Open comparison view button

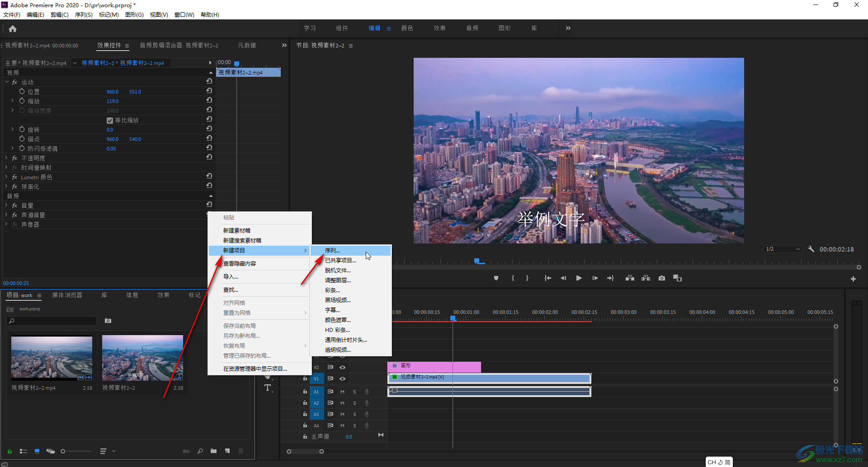tap(677, 278)
